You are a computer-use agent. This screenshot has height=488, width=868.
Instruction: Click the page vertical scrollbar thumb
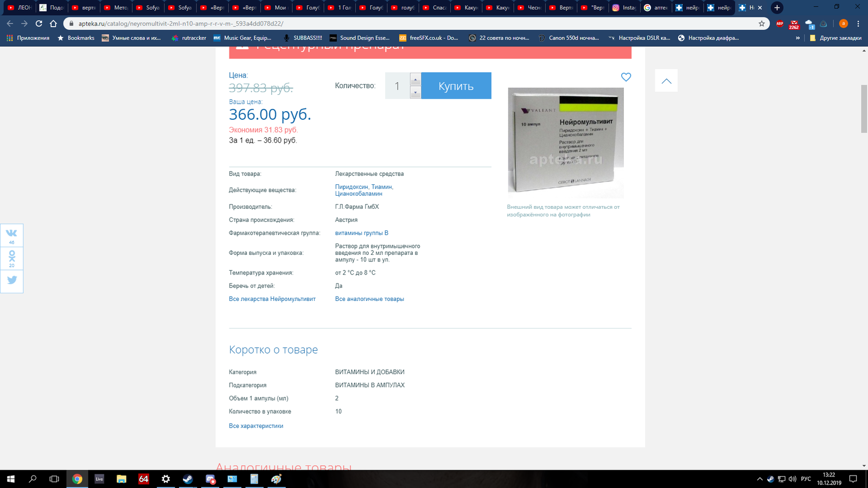(864, 108)
